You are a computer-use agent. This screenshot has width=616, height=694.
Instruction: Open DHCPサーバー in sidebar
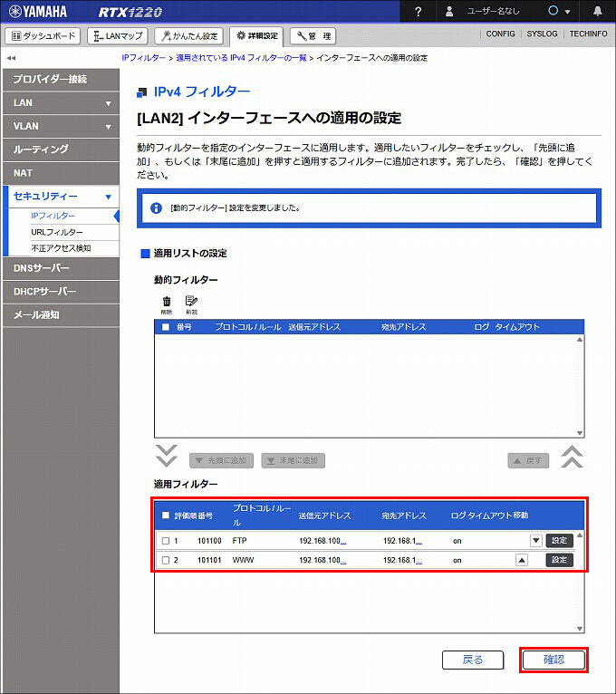61,292
